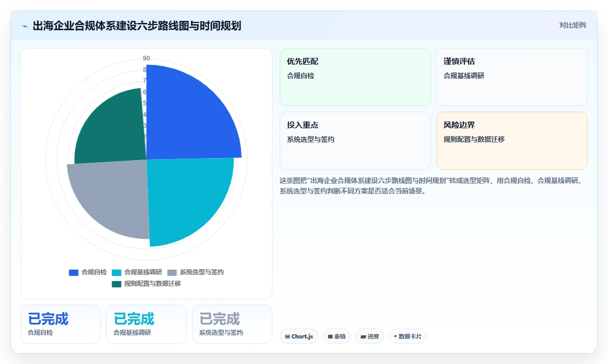Toggle the 规则配置与数据迁移 legend swatch
The width and height of the screenshot is (608, 364).
(116, 284)
